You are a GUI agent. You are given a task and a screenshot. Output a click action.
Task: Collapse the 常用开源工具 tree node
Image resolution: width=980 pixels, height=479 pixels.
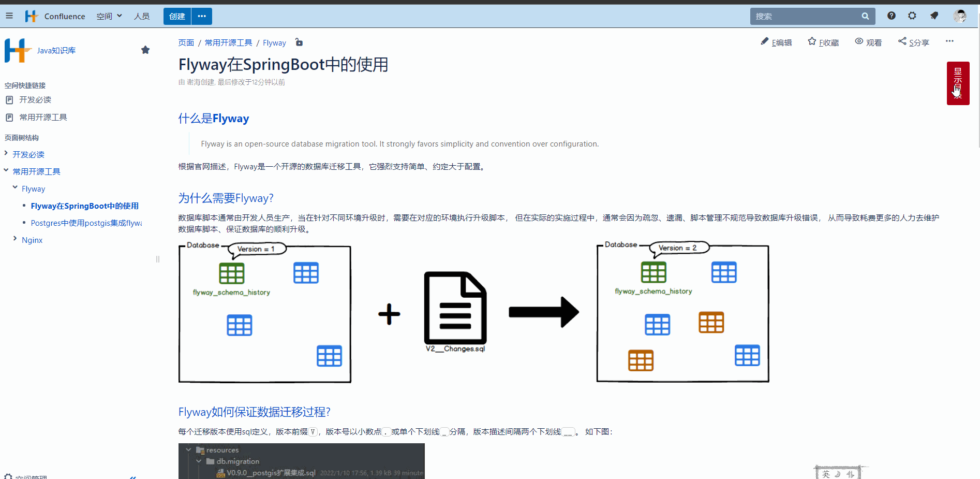tap(6, 170)
